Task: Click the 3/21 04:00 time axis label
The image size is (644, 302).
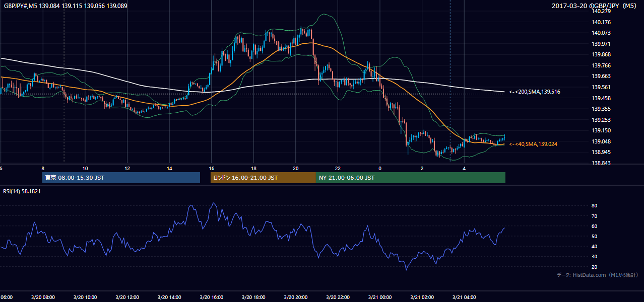Action: 464,297
